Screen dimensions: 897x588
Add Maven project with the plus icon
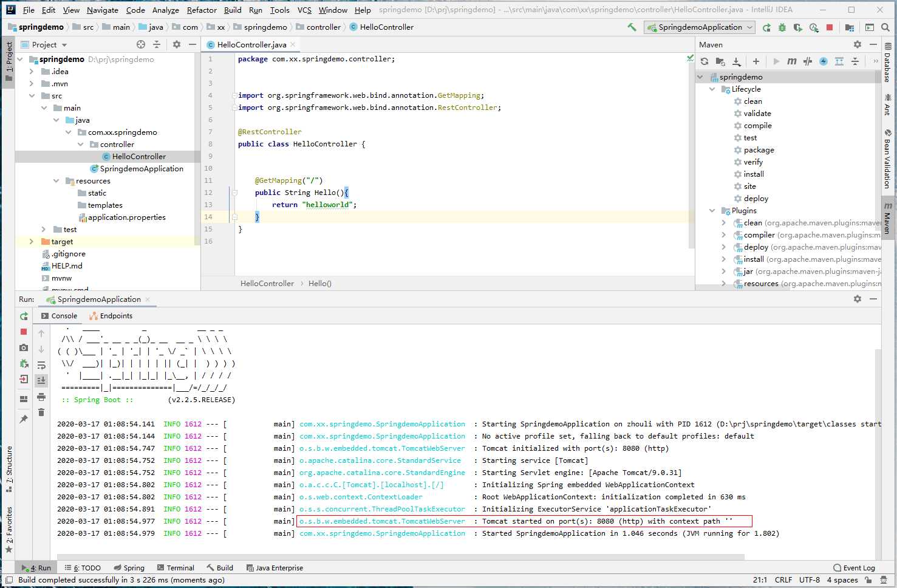tap(756, 61)
